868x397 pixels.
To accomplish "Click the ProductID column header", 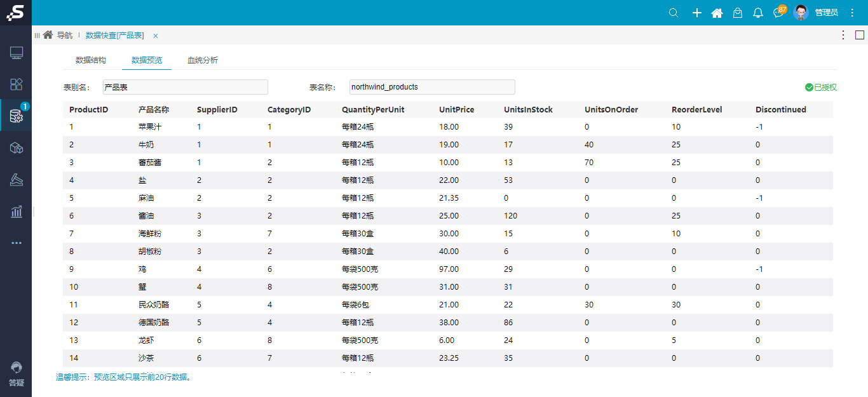I will [x=89, y=110].
